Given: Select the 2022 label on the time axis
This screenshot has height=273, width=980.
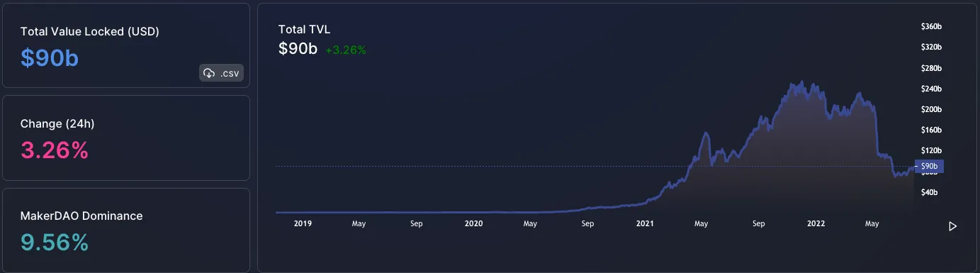Looking at the screenshot, I should 816,223.
